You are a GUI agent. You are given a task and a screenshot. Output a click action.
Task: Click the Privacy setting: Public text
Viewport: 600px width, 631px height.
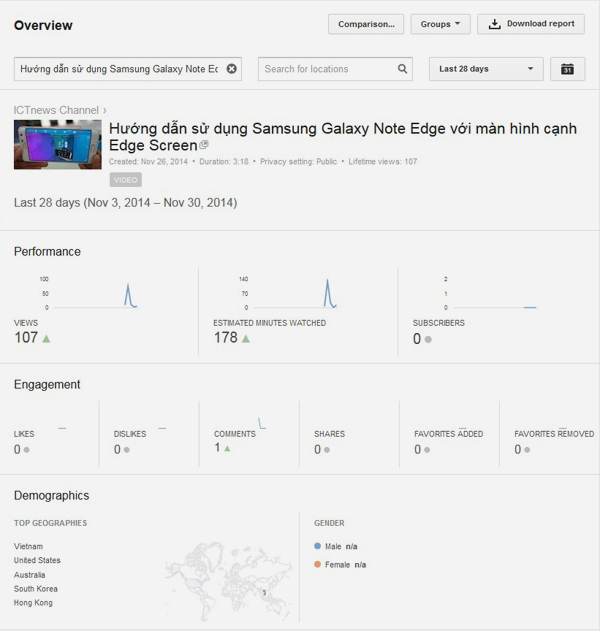tap(298, 162)
